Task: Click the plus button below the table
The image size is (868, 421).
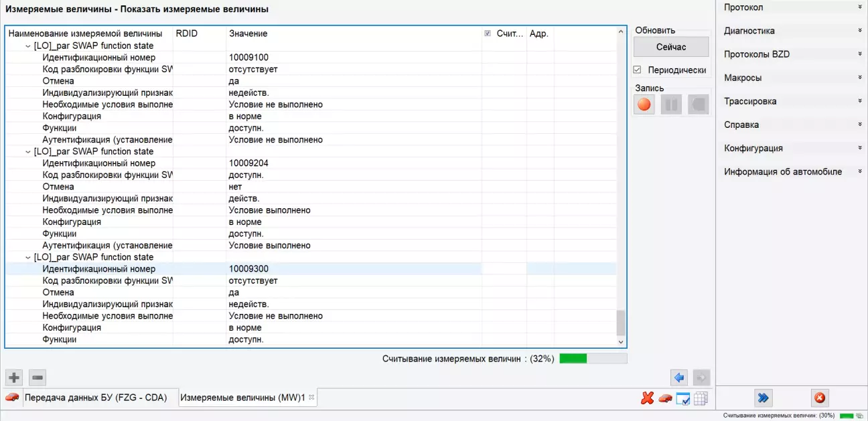Action: 14,377
